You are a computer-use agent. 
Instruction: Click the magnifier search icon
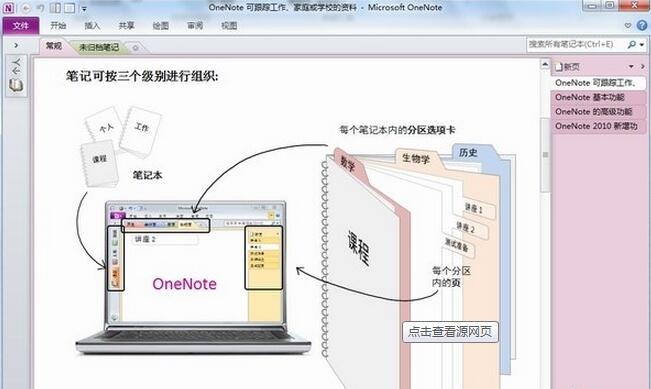[631, 44]
